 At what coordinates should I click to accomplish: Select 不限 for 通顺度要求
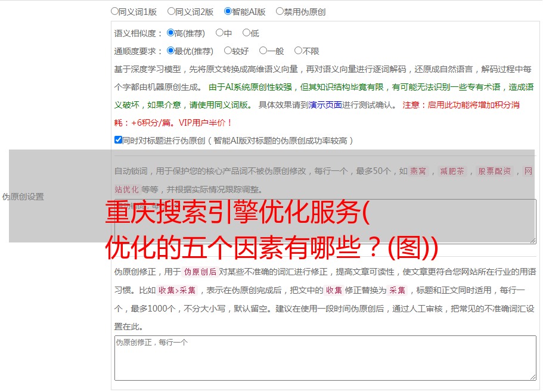point(298,51)
